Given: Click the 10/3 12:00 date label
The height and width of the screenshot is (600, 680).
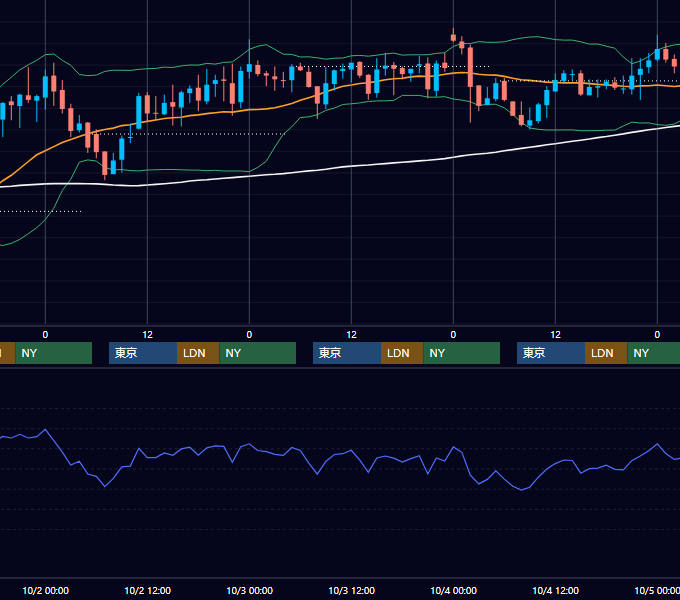Looking at the screenshot, I should point(351,590).
